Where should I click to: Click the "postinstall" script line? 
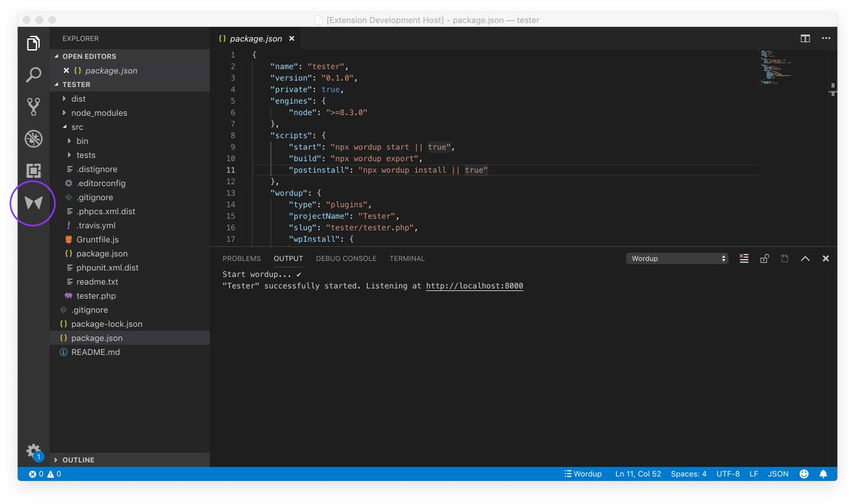point(388,170)
